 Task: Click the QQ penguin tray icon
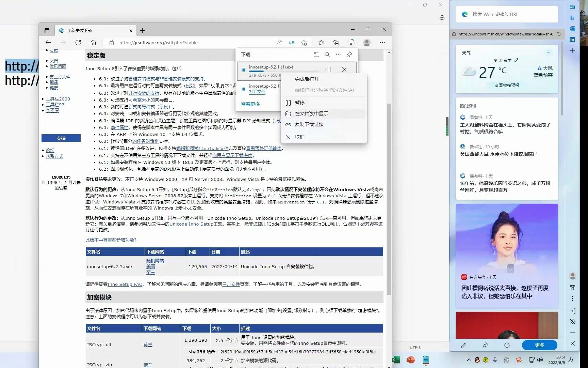pos(477,360)
